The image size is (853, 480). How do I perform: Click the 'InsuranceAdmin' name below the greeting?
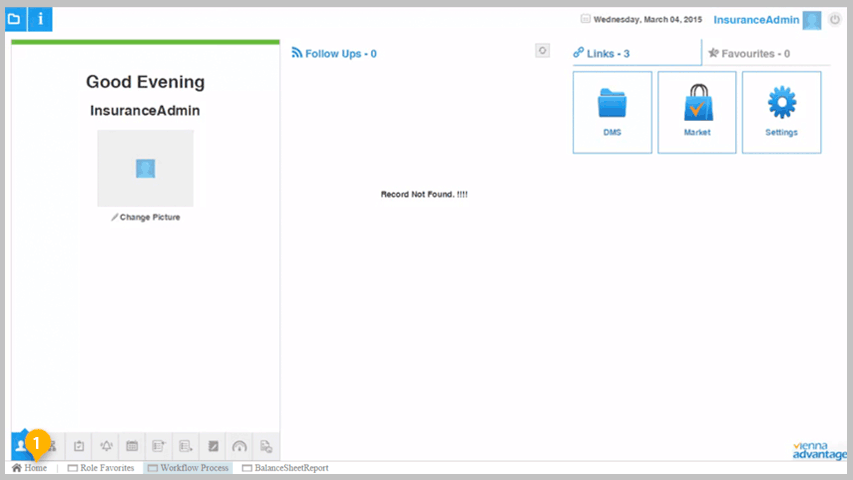[145, 110]
